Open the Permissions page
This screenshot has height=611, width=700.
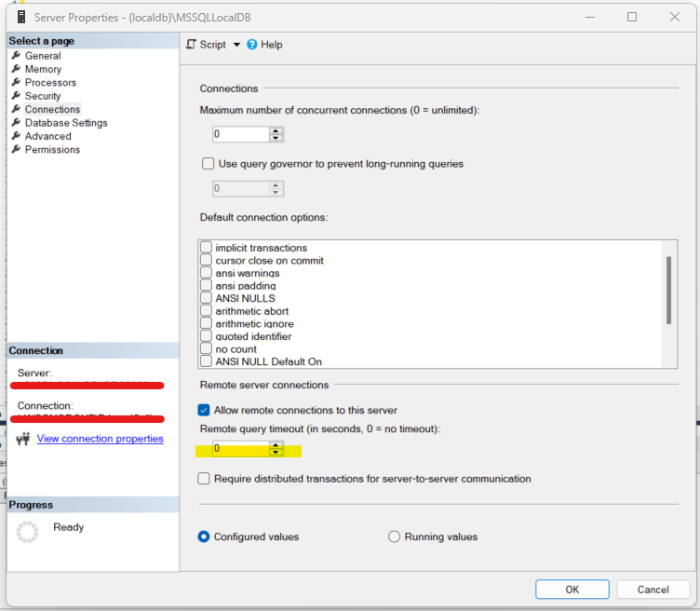point(52,150)
